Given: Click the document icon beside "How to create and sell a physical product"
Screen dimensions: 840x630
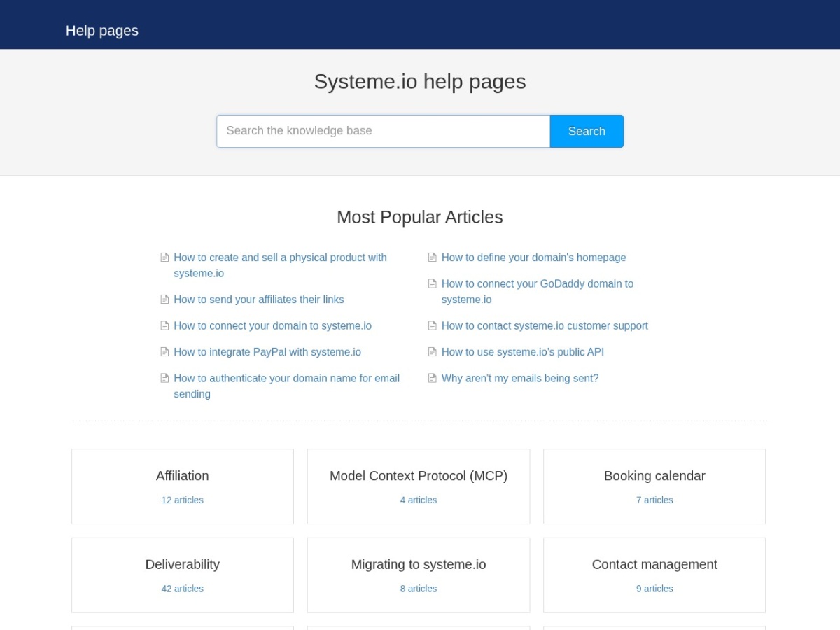Looking at the screenshot, I should coord(164,258).
